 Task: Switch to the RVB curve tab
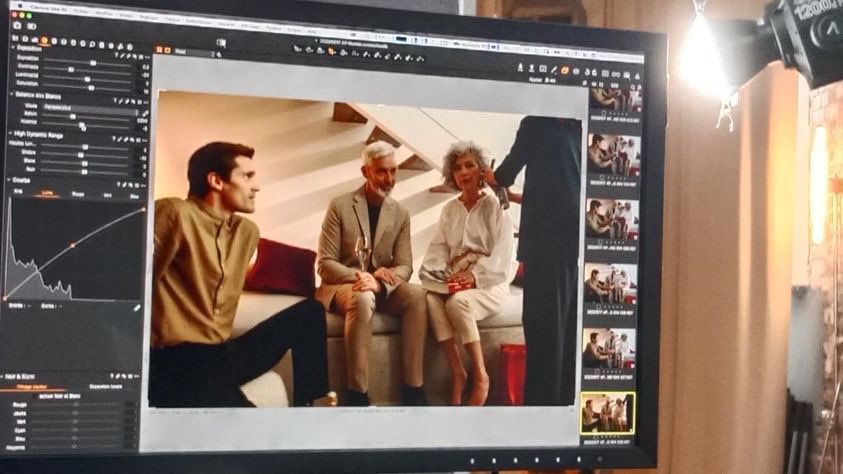coord(18,191)
